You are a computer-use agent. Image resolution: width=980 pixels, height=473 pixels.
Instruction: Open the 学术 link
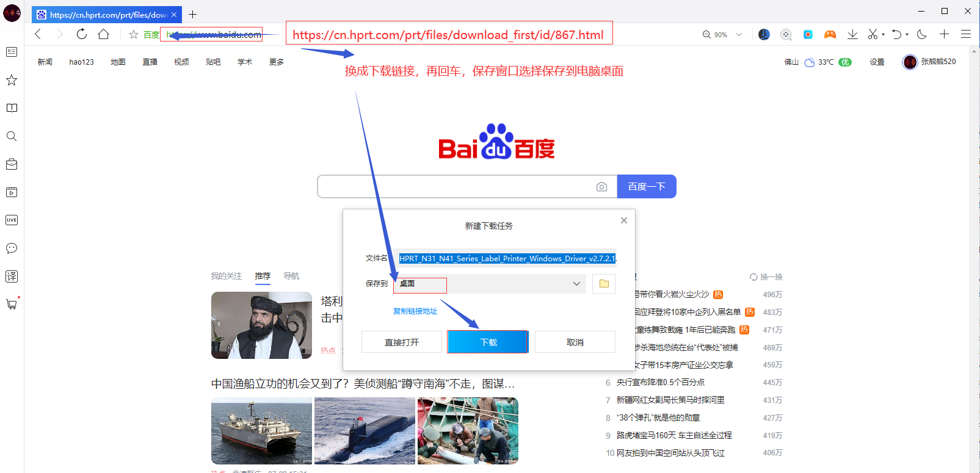tap(245, 62)
